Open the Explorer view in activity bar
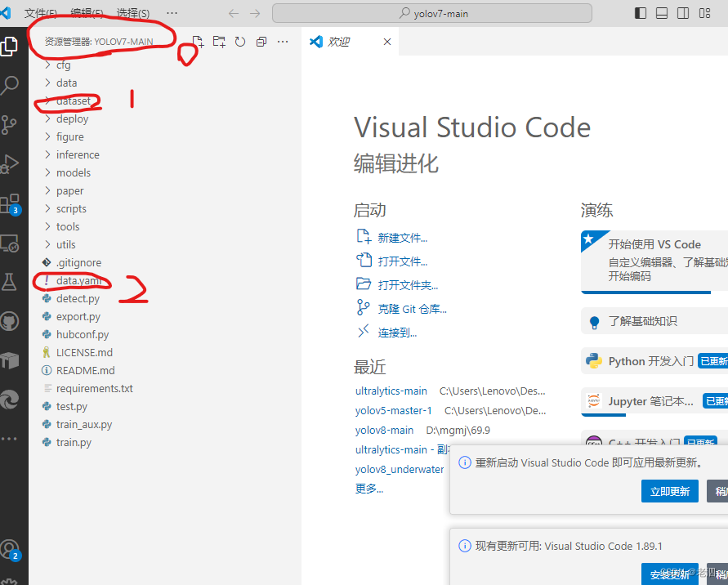Viewport: 728px width, 585px height. (9, 47)
